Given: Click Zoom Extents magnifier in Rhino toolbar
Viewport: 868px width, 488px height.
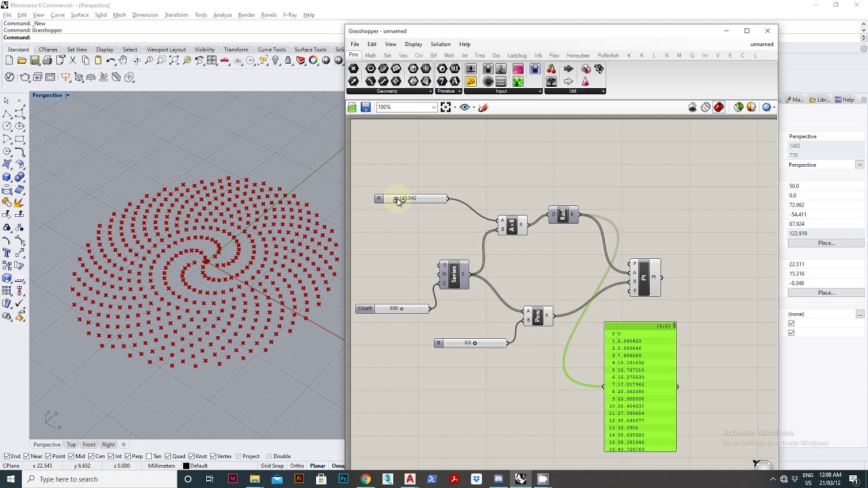Looking at the screenshot, I should coord(174,60).
